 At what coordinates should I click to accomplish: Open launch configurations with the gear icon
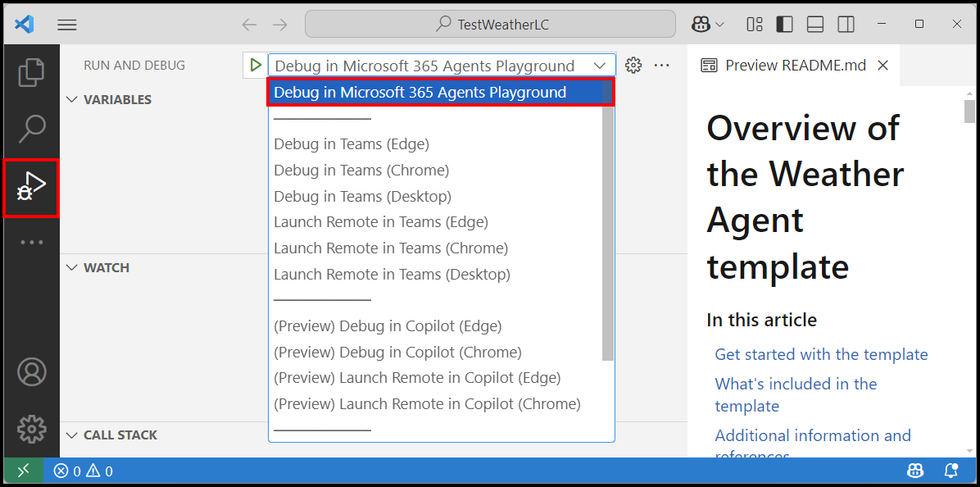[x=633, y=65]
